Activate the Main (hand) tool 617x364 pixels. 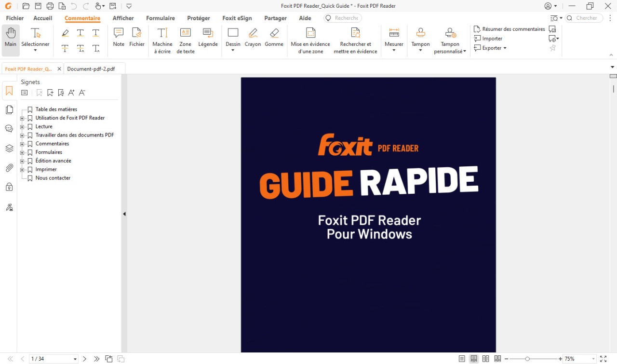click(10, 36)
